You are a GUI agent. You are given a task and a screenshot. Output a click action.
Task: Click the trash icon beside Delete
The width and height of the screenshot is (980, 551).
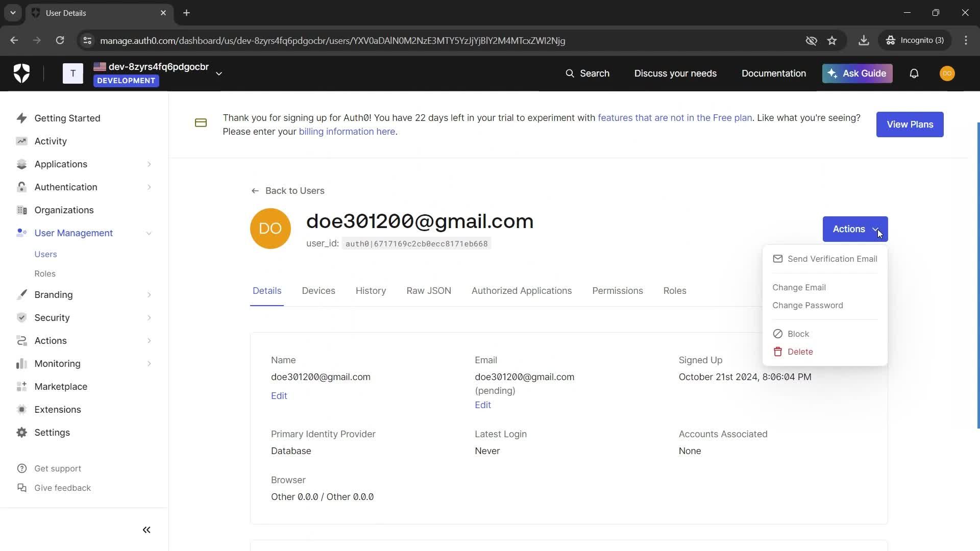778,352
